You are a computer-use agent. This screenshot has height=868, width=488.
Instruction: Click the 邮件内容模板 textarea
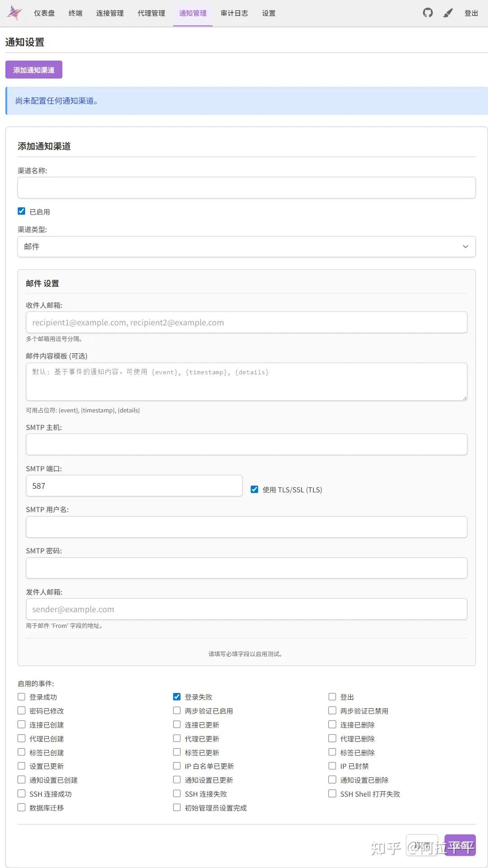coord(246,381)
